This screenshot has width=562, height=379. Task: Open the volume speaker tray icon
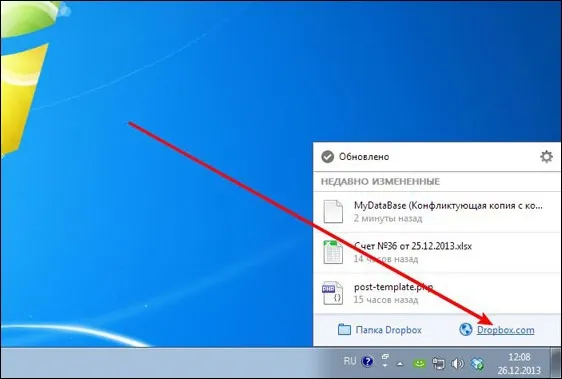(x=457, y=364)
